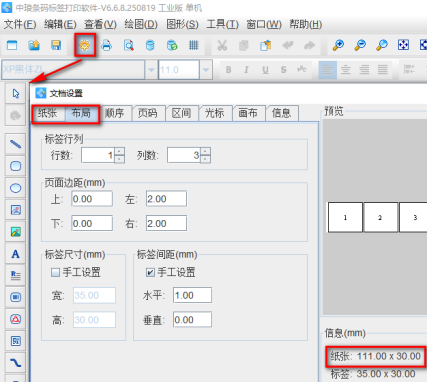Cut selection with scissors icon

(x=222, y=45)
